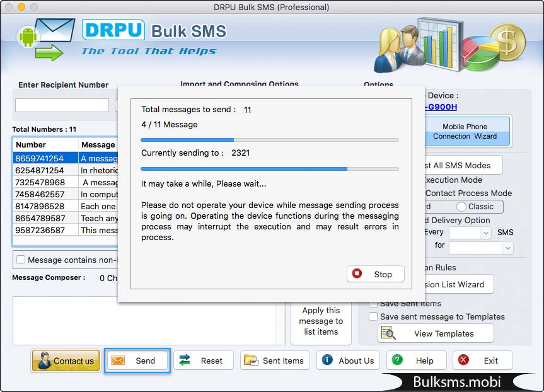The image size is (544, 392).
Task: Select row with number 6254871254
Action: click(66, 170)
